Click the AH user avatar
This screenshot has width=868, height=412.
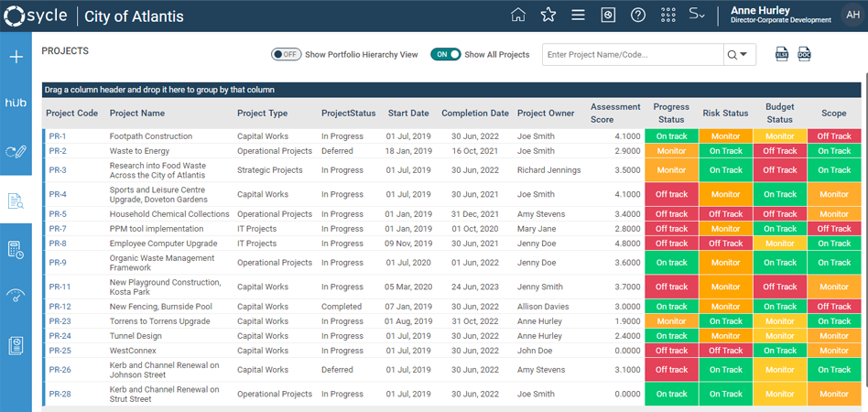(x=852, y=16)
